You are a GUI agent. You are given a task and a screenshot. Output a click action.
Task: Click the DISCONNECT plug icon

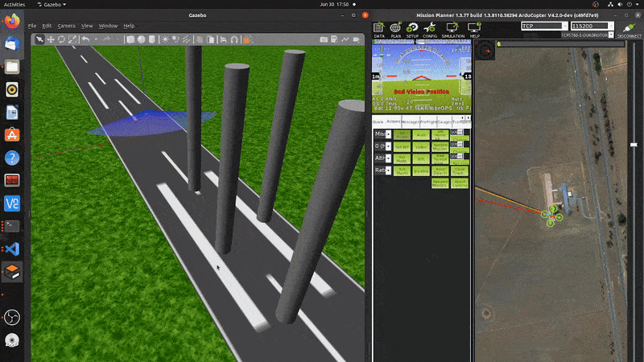click(x=629, y=31)
